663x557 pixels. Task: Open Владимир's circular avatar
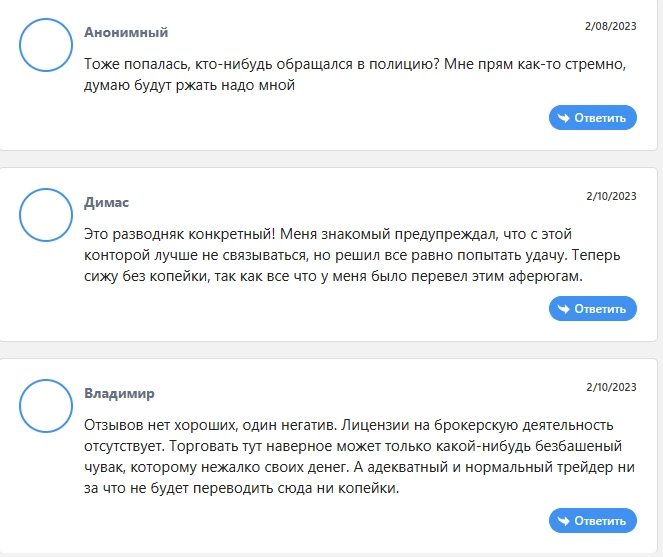point(46,406)
